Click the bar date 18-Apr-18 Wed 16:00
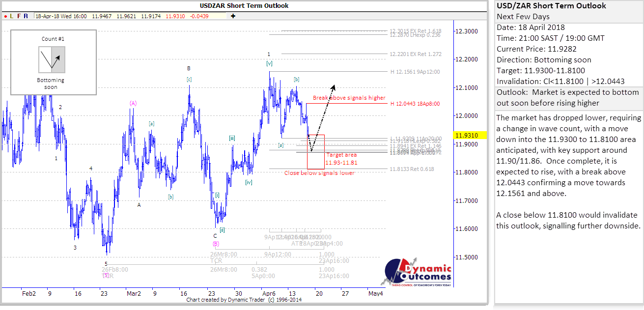Screen dimensions: 644x310 point(61,16)
